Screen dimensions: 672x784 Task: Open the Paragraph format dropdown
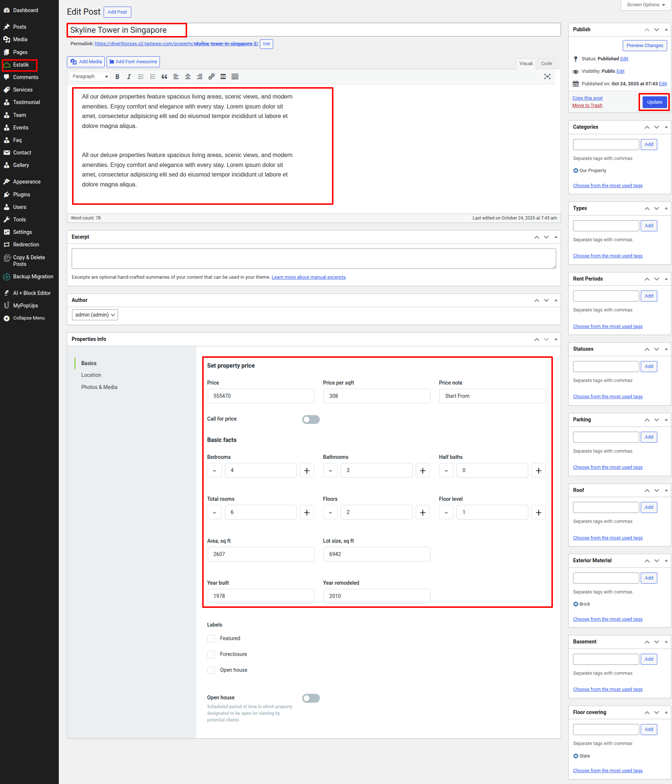click(90, 76)
